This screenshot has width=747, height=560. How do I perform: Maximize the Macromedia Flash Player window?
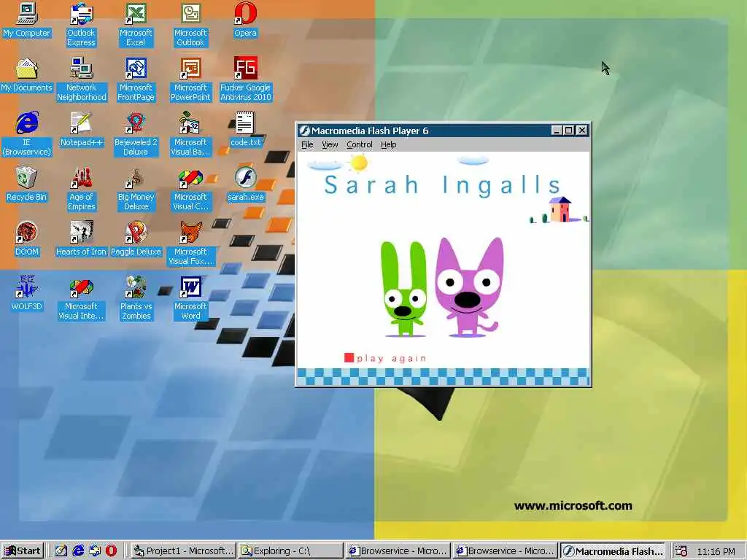pos(569,130)
